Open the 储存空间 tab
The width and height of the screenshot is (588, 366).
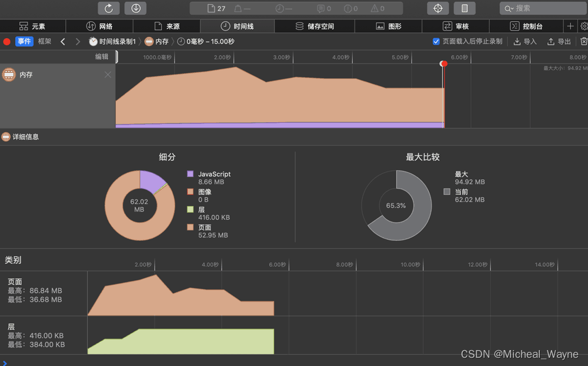pyautogui.click(x=313, y=26)
